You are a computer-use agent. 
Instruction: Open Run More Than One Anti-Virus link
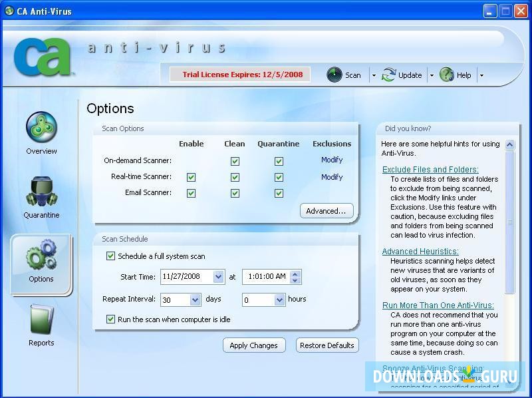coord(438,305)
